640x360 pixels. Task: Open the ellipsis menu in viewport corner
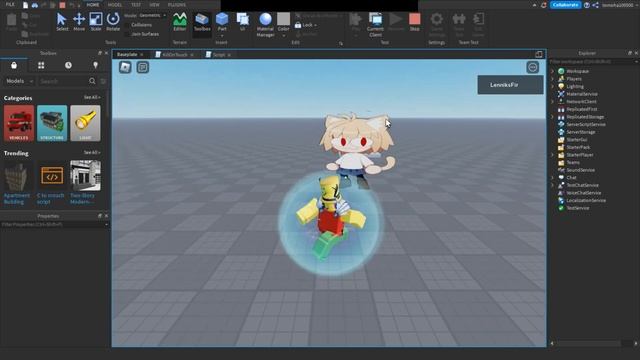533,67
